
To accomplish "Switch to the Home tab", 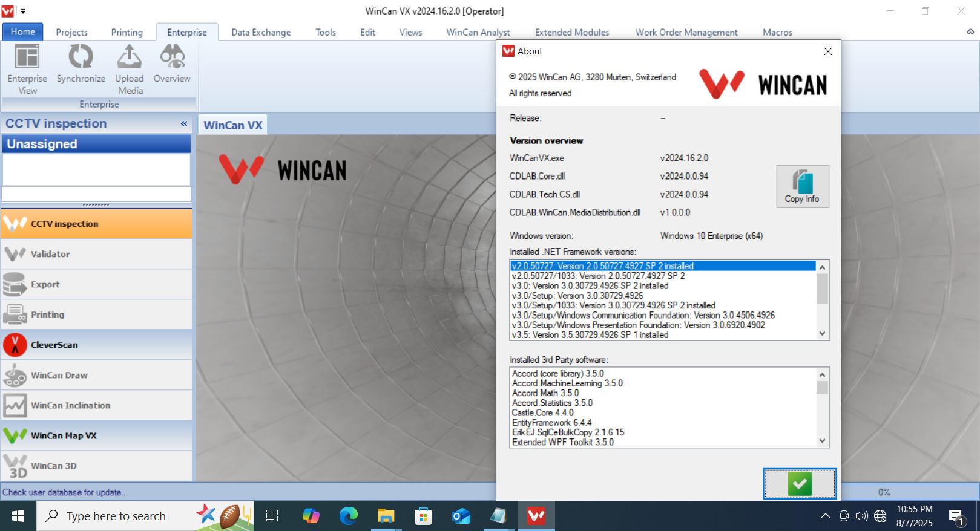I will pos(22,31).
